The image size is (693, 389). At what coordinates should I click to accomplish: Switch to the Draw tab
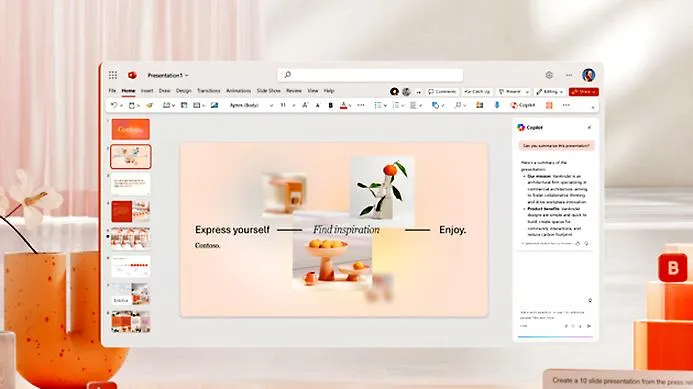(164, 91)
